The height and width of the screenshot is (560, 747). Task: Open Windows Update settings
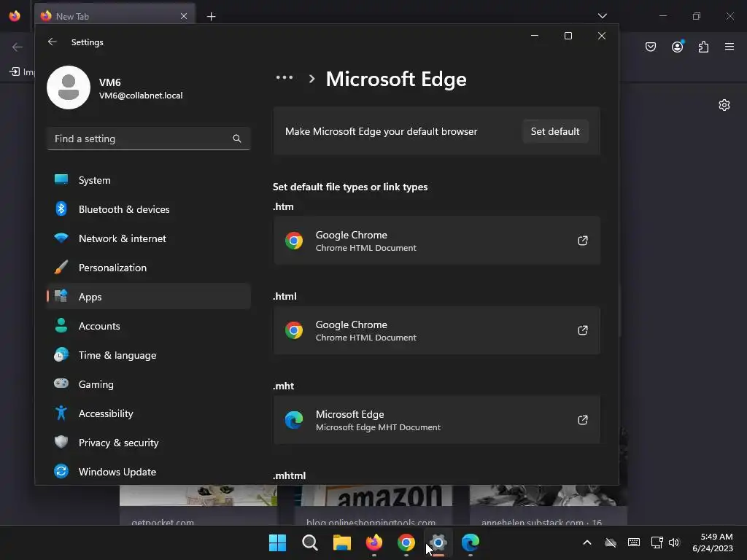point(149,472)
